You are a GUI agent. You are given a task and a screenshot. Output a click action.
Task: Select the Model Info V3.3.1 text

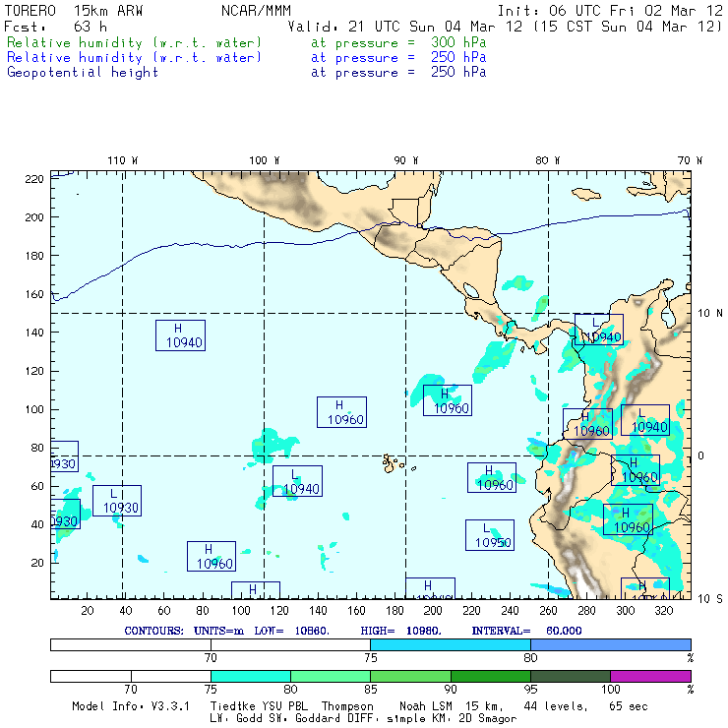click(113, 706)
